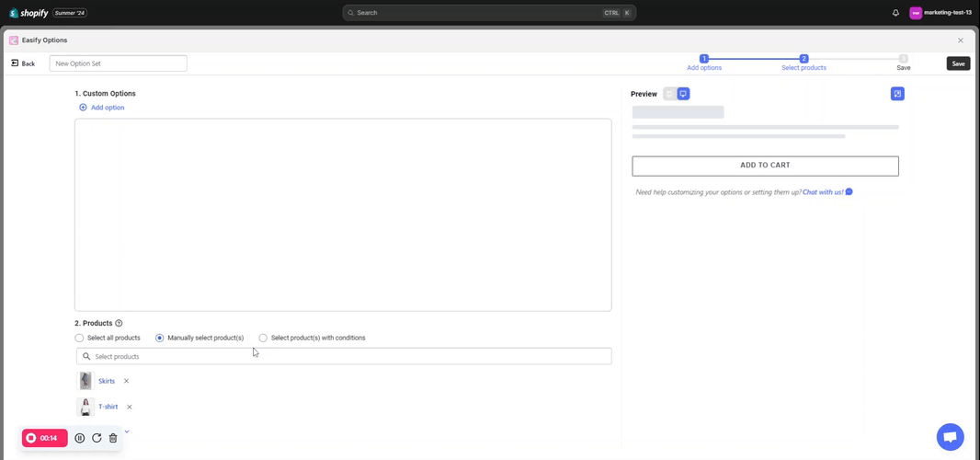
Task: Restart the screen recording
Action: 97,438
